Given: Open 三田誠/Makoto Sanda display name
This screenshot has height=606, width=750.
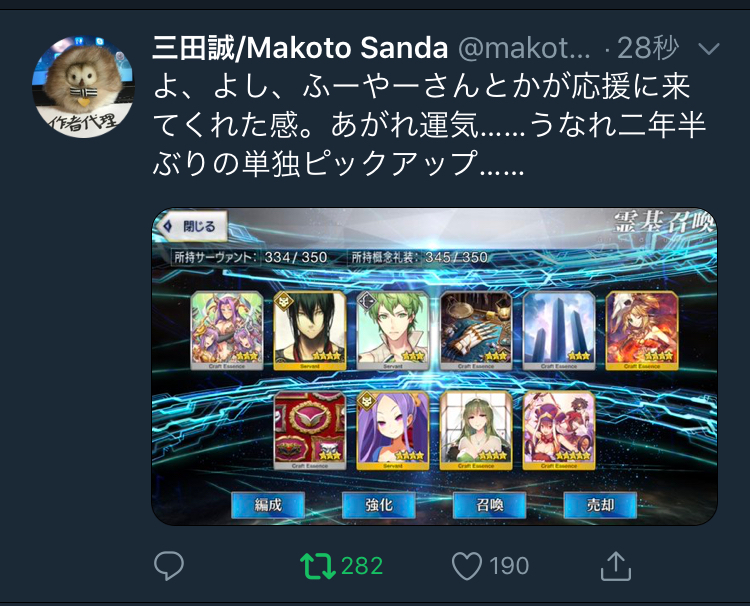Looking at the screenshot, I should [300, 48].
